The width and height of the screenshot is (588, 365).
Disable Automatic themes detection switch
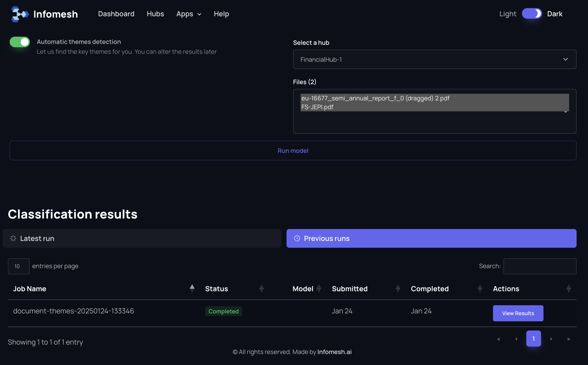20,42
